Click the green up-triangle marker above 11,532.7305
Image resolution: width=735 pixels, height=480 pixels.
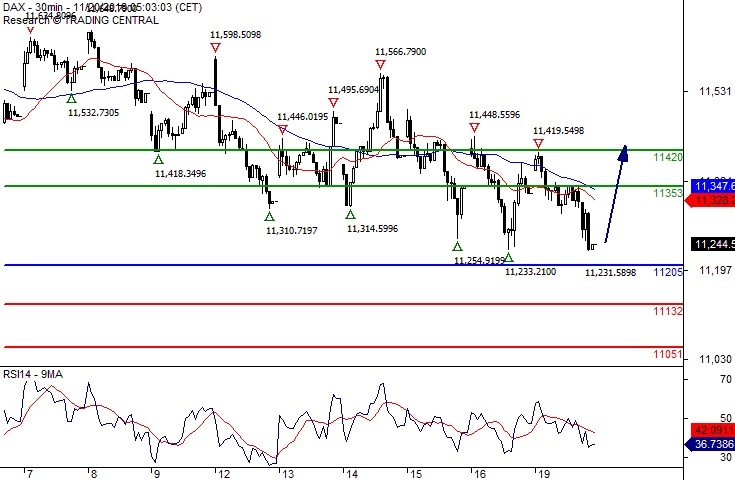[x=71, y=98]
